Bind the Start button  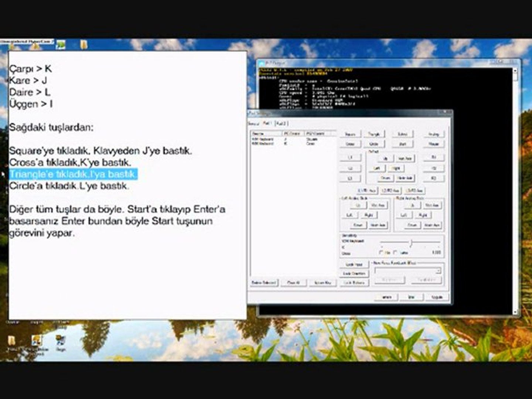tap(403, 144)
